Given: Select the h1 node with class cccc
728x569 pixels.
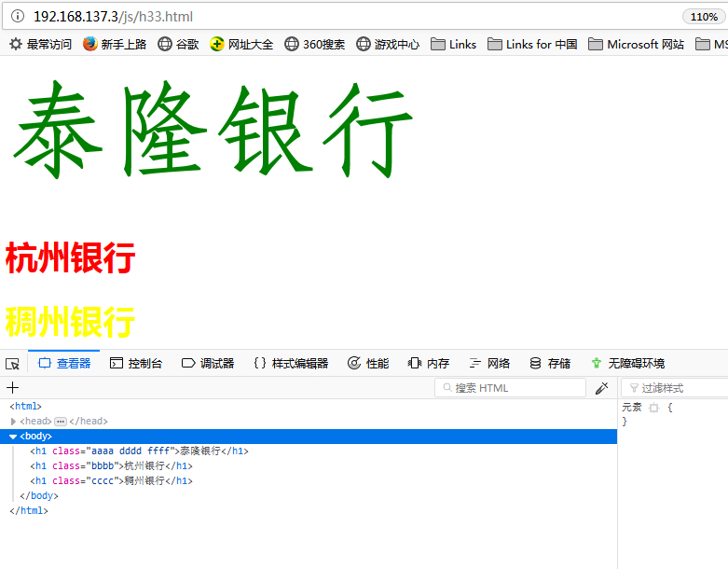Looking at the screenshot, I should click(112, 480).
